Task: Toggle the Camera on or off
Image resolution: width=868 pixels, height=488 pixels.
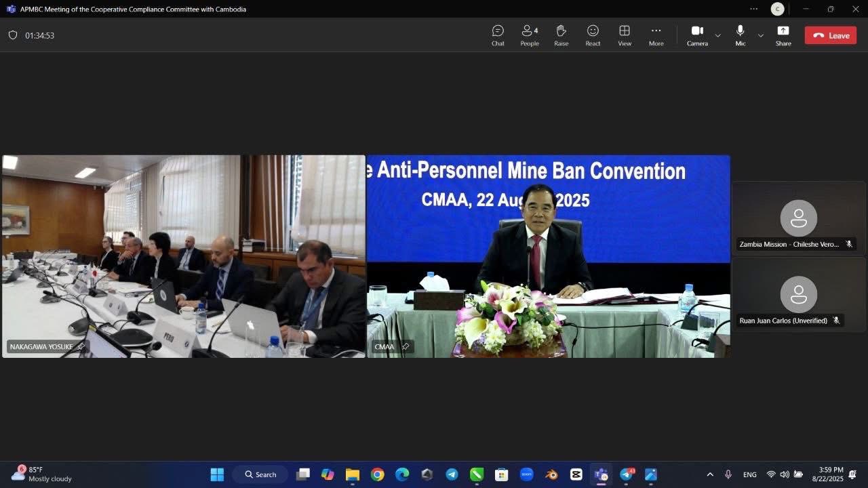Action: point(697,35)
